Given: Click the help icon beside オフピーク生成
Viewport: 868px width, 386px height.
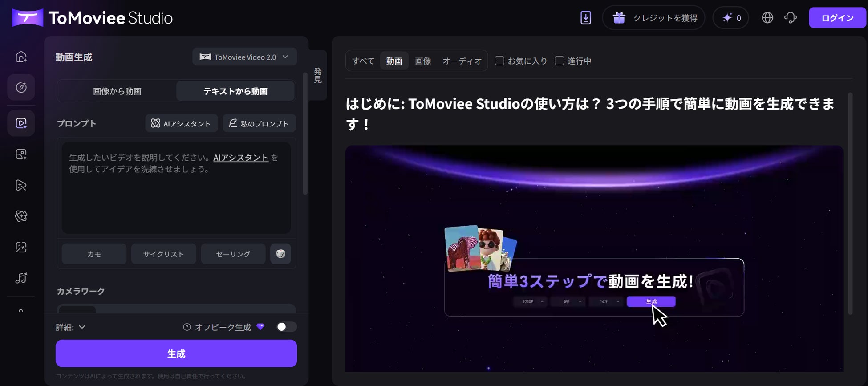Looking at the screenshot, I should [x=187, y=327].
